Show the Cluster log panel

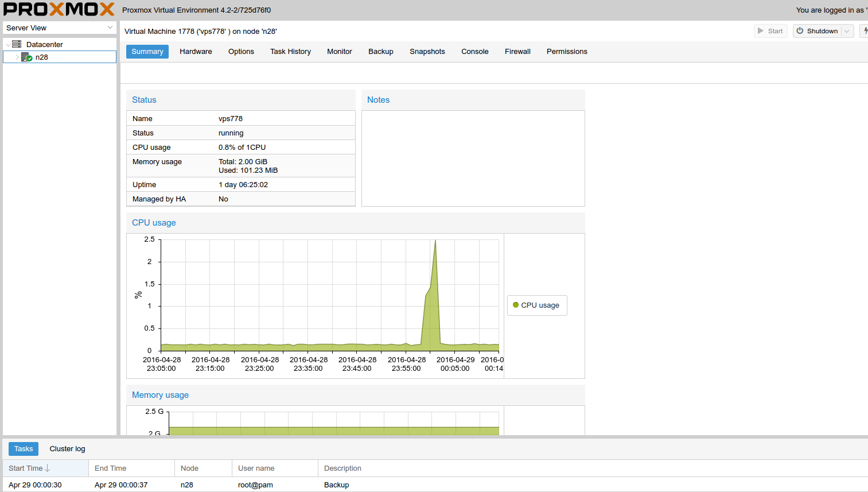click(67, 449)
